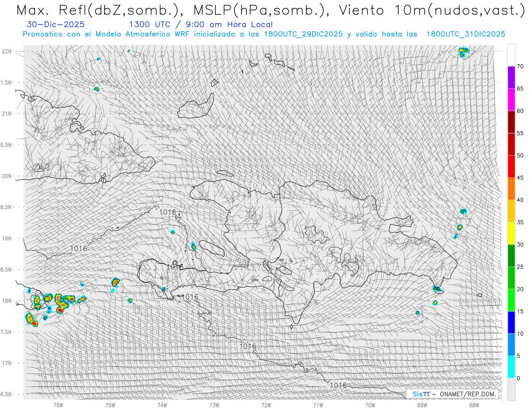Click the '25' value on the colorbar
The image size is (532, 411).
click(x=520, y=266)
